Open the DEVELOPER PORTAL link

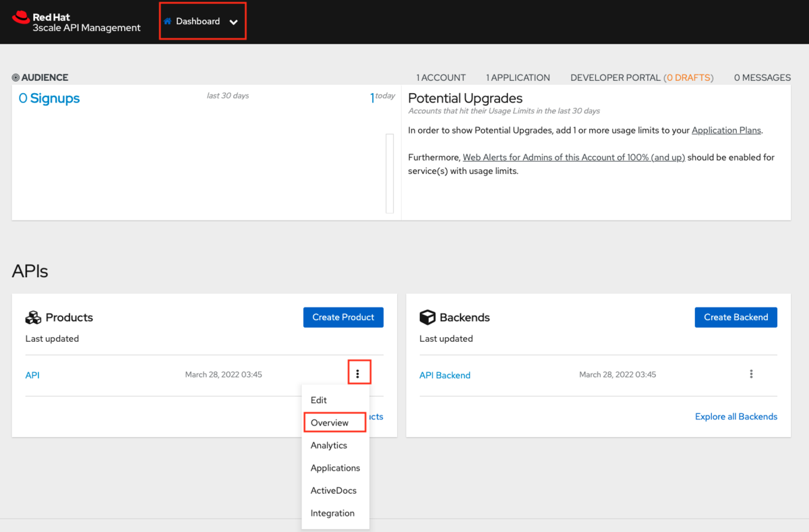(616, 78)
